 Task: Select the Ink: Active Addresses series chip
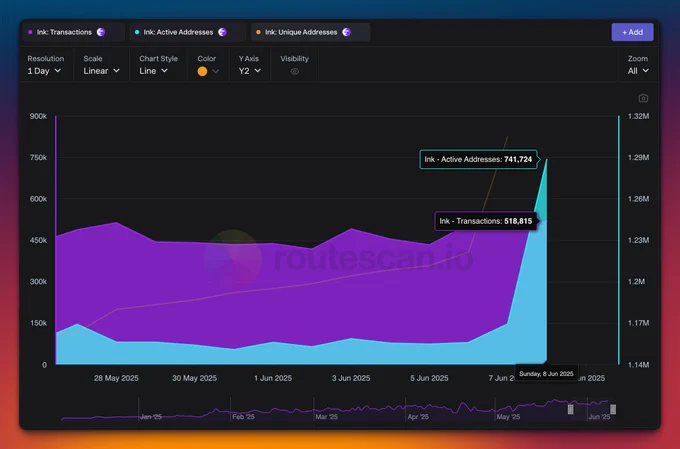pyautogui.click(x=187, y=32)
